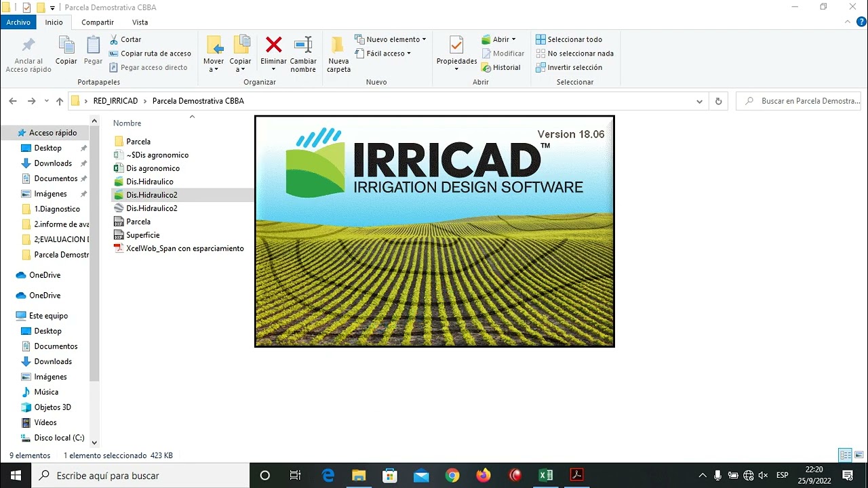Switch to the Inicio tab
Viewport: 868px width, 488px height.
[54, 22]
